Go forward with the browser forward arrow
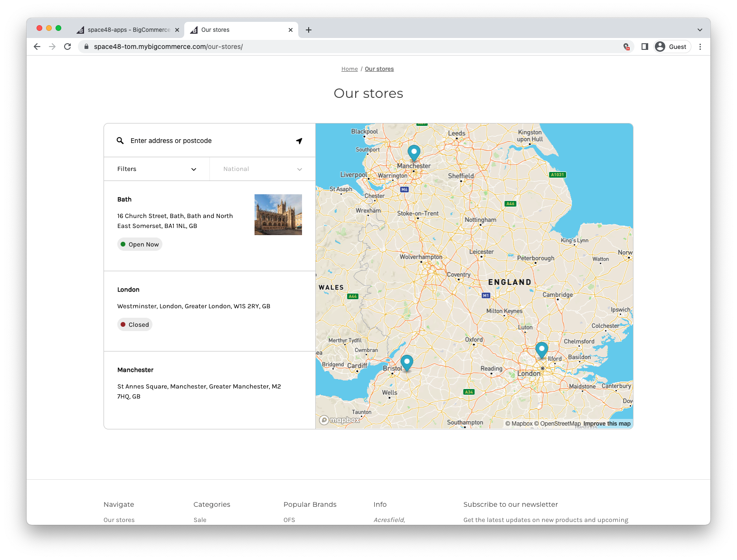 [52, 47]
